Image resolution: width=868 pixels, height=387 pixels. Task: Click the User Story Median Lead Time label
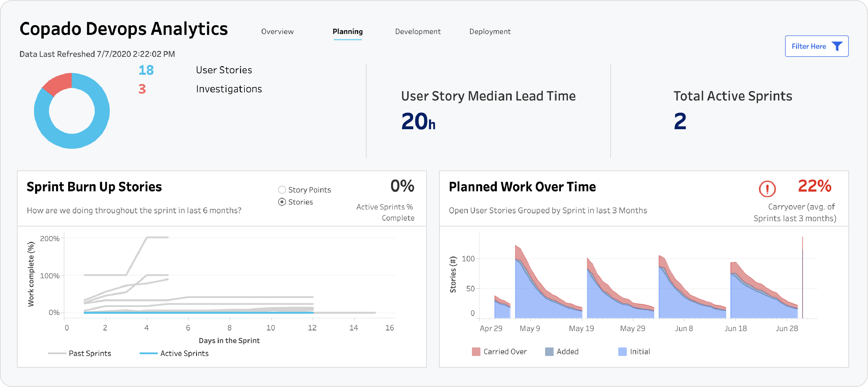coord(488,96)
